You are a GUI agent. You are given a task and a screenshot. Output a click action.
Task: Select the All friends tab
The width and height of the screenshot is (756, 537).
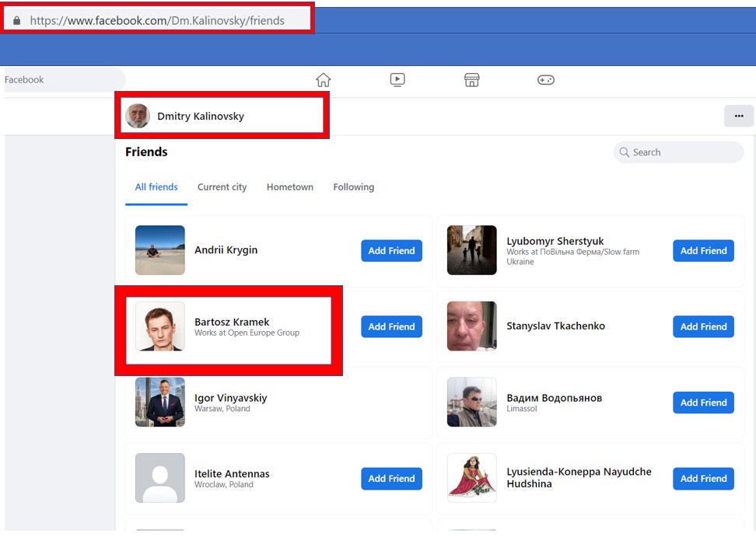(156, 187)
